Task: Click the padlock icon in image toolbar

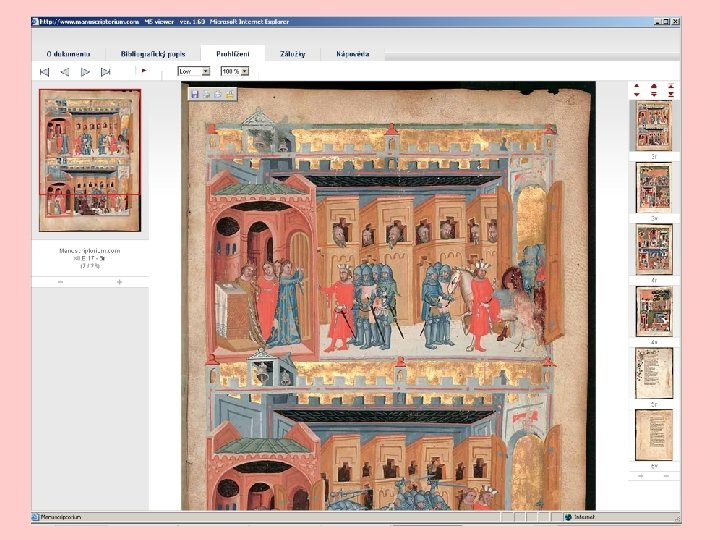Action: point(230,93)
